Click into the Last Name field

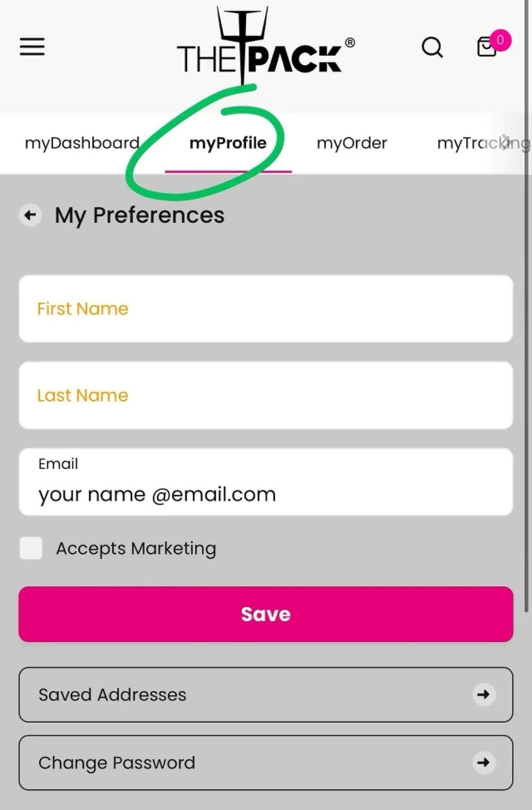(265, 396)
